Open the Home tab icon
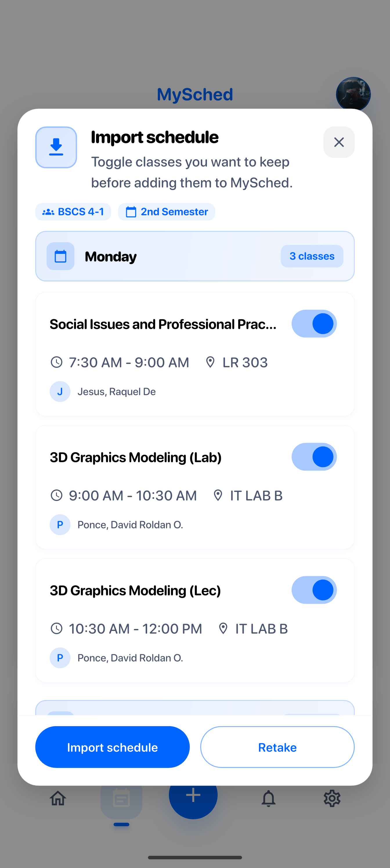The image size is (390, 868). [58, 798]
